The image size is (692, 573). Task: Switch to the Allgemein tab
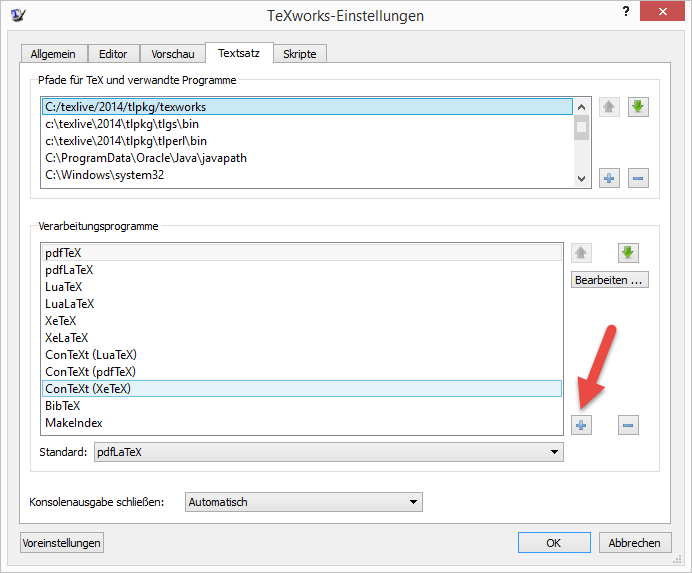[54, 54]
